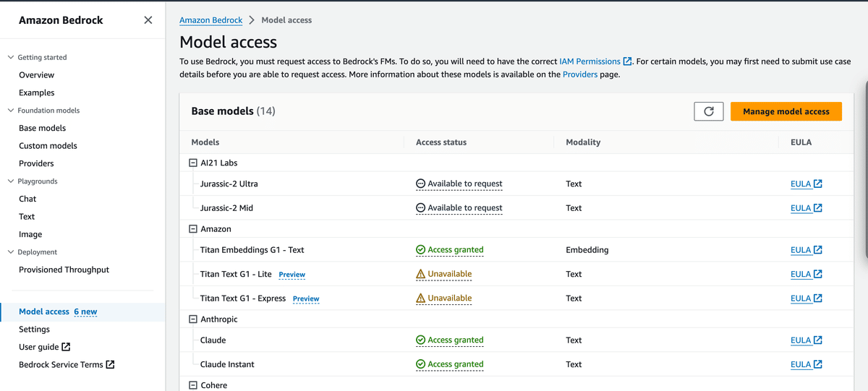Collapse the Getting started sidebar section
Viewport: 868px width, 391px height.
(11, 57)
